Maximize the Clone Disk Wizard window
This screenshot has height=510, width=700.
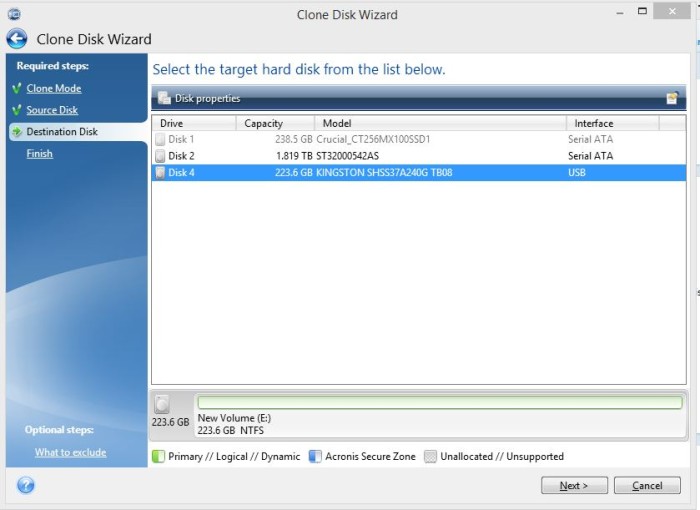[x=642, y=11]
